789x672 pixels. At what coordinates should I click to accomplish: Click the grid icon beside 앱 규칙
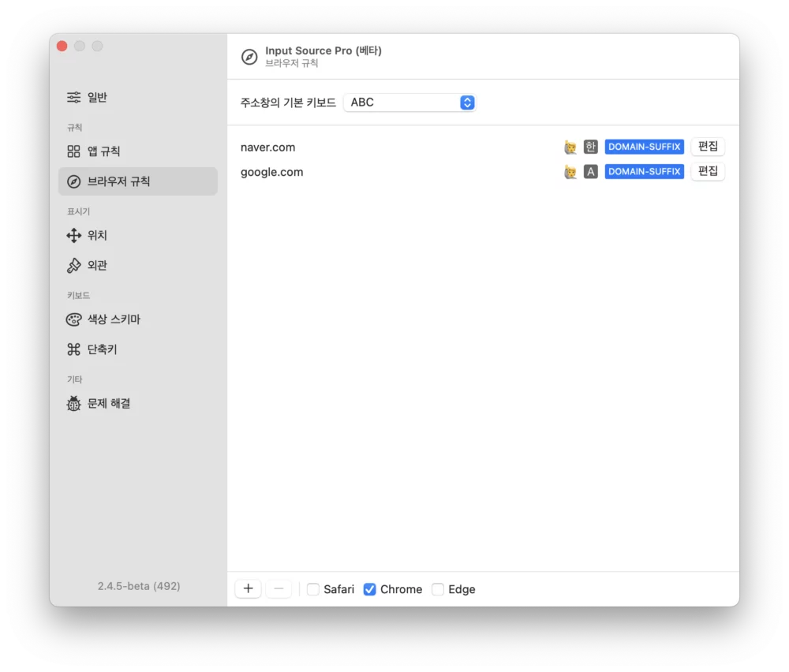(x=73, y=151)
